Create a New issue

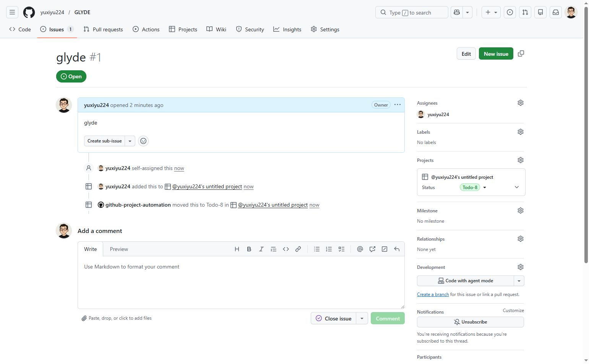496,54
